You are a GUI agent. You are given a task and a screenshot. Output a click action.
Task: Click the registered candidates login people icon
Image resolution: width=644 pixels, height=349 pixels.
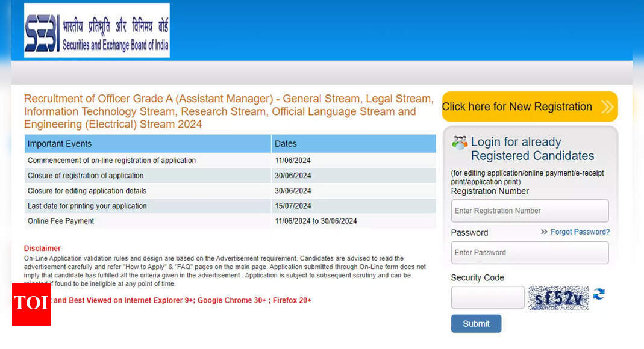460,141
